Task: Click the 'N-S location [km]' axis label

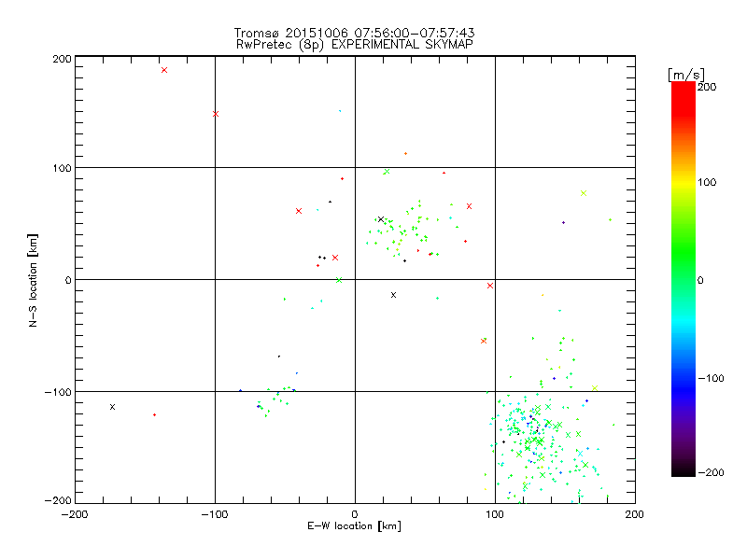Action: (33, 280)
